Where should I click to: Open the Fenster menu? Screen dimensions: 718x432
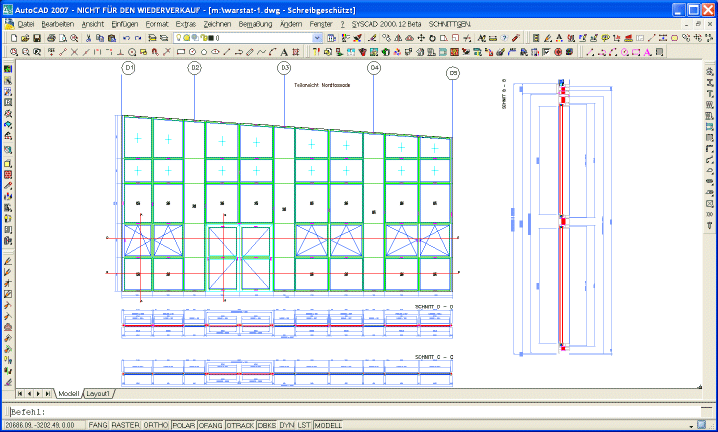(321, 24)
